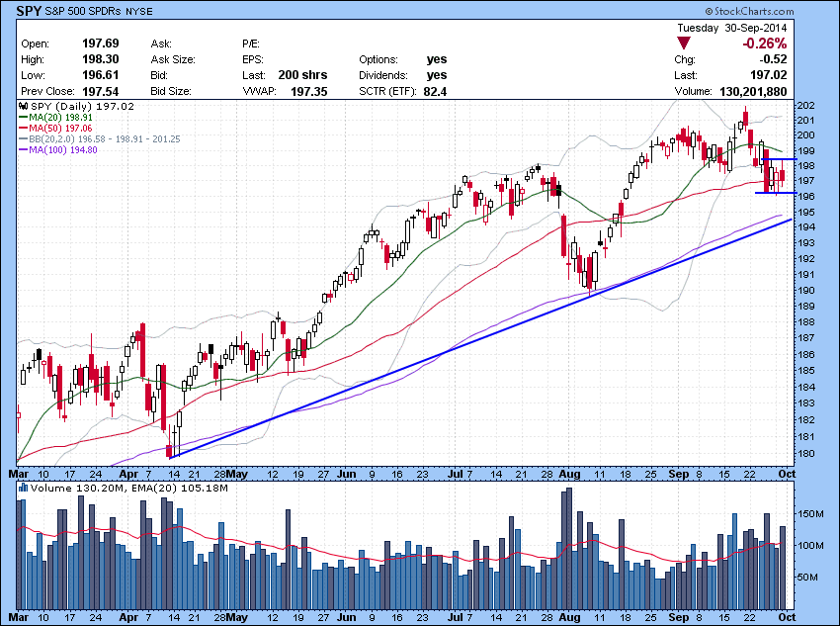Click the High value 198.30

tap(101, 59)
